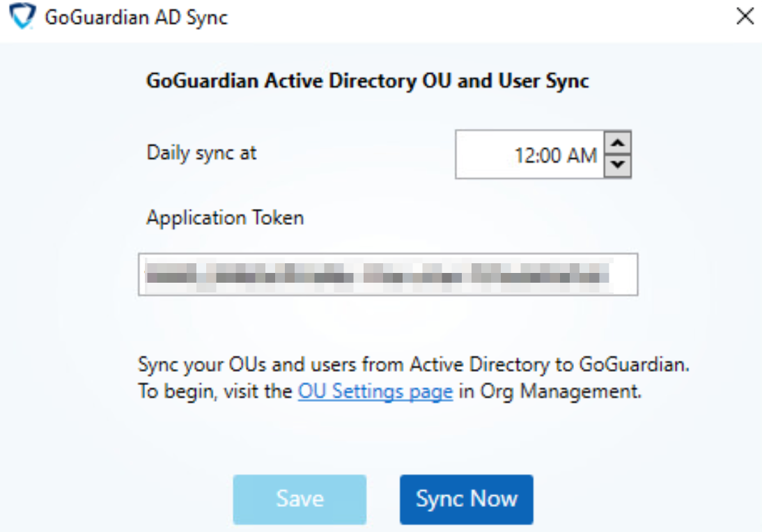Click the empty title bar area before the X

coord(481,18)
